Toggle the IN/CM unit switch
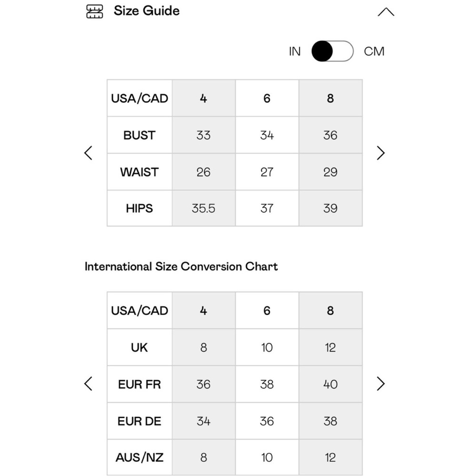Image resolution: width=476 pixels, height=476 pixels. (332, 51)
